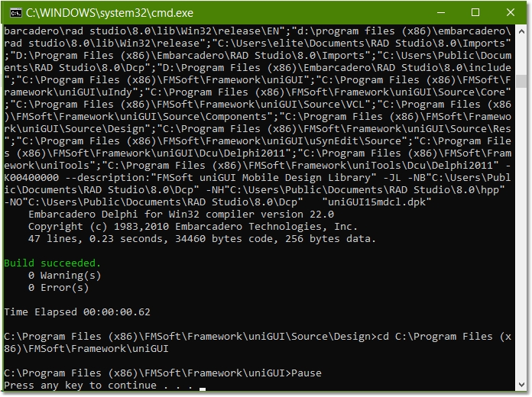
Task: Click the "0 Warning(s)" line
Action: 64,276
